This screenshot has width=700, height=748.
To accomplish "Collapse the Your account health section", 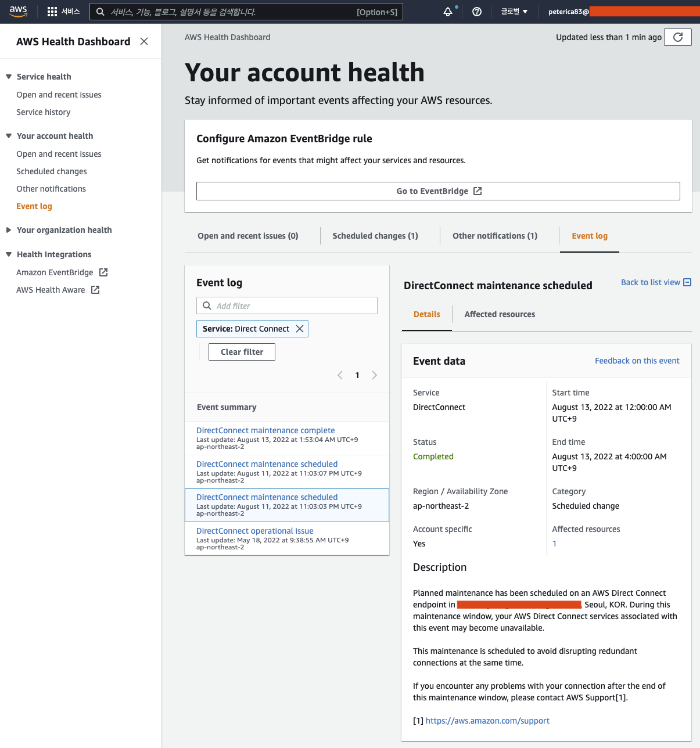I will tap(9, 136).
